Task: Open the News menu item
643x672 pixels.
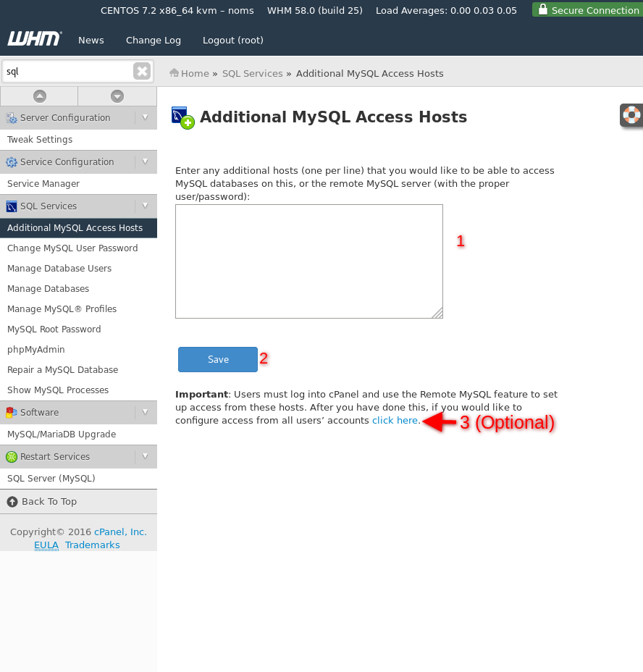Action: coord(91,41)
